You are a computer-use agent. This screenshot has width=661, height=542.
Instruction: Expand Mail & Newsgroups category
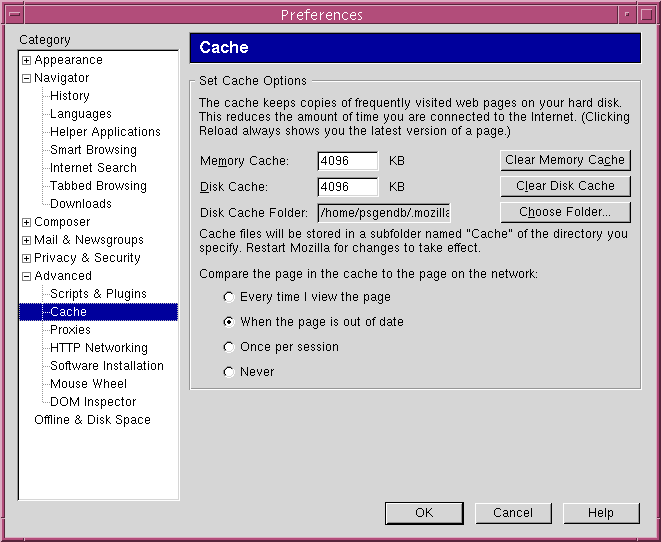(x=26, y=240)
